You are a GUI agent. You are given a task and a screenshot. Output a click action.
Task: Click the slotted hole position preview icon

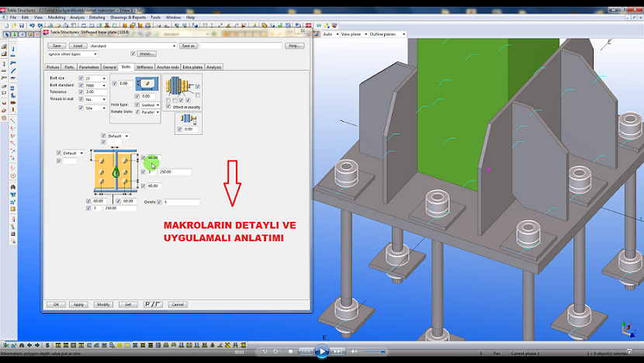[x=145, y=83]
